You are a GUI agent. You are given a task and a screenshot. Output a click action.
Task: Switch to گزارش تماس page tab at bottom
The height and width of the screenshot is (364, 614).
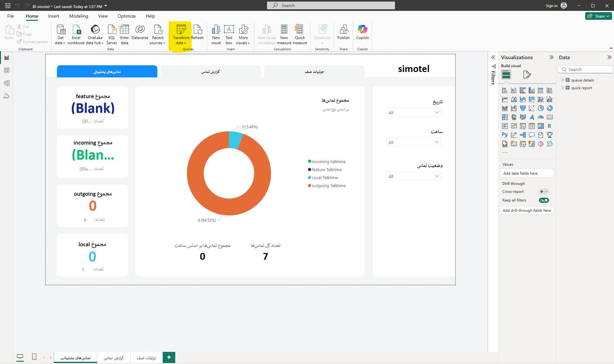pyautogui.click(x=114, y=358)
